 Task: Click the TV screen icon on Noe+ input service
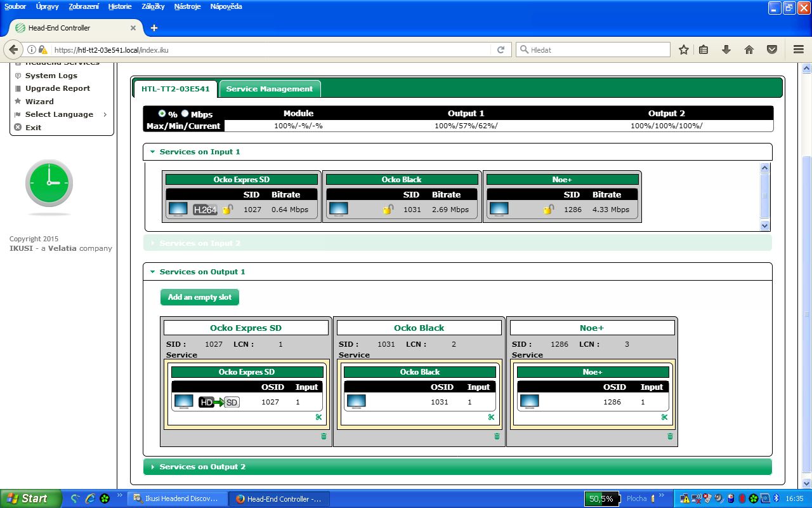click(x=499, y=209)
